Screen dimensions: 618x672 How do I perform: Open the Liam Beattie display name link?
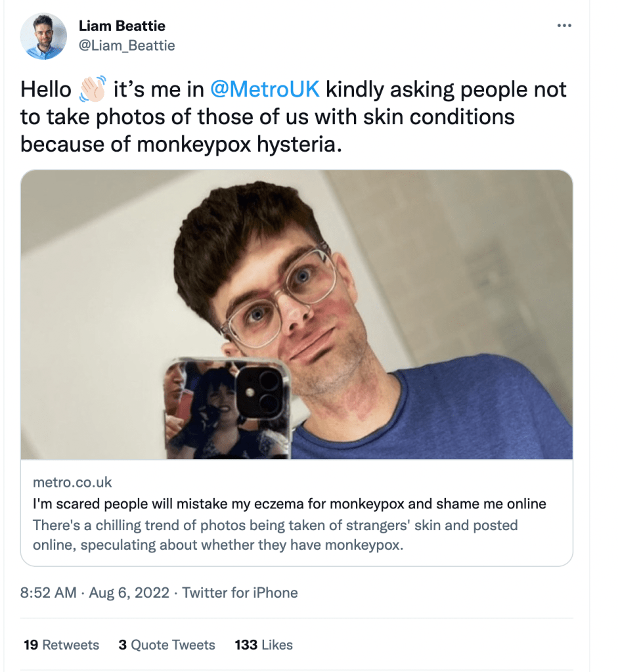[121, 26]
